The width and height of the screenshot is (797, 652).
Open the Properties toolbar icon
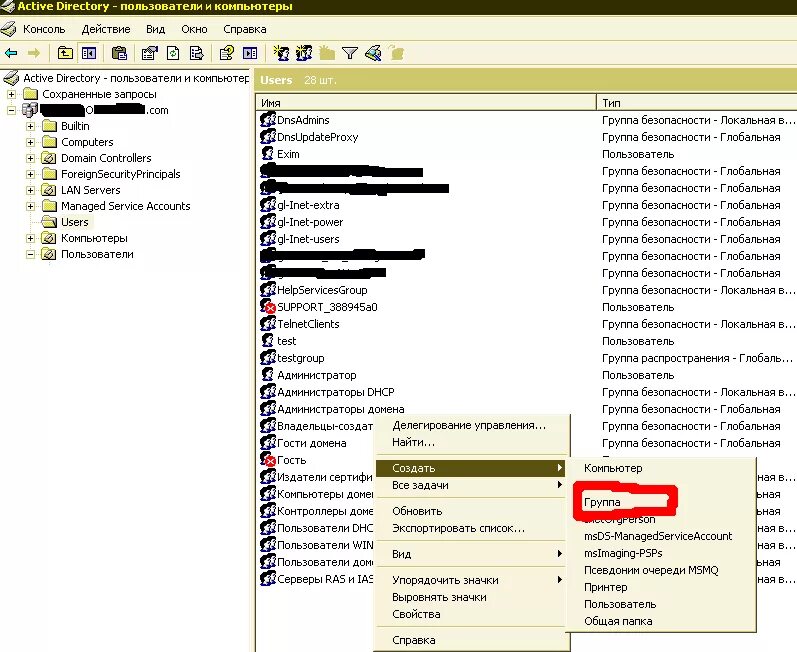click(x=149, y=53)
